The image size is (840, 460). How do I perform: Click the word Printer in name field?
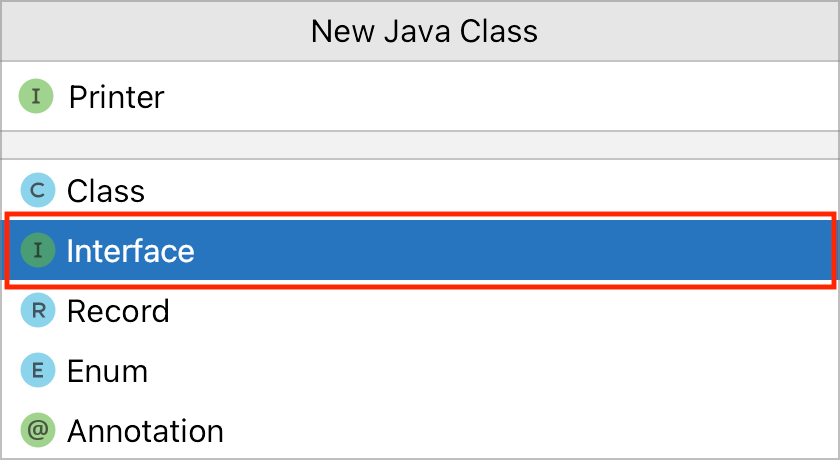pos(116,97)
